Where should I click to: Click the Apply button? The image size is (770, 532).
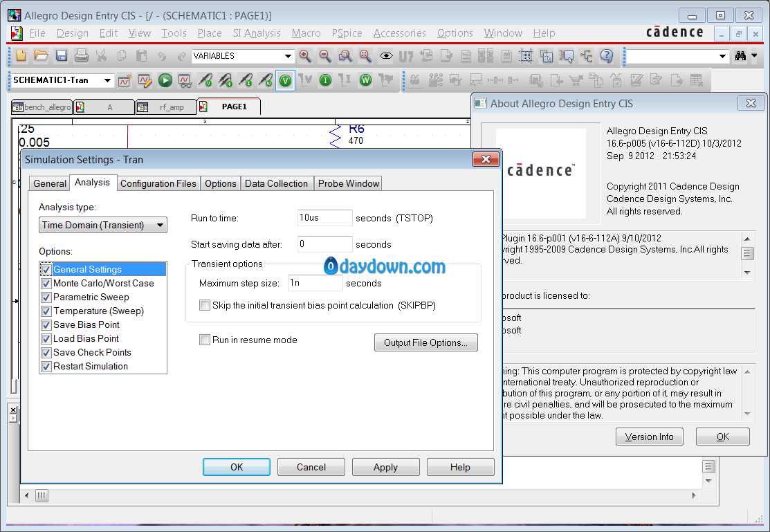point(385,467)
